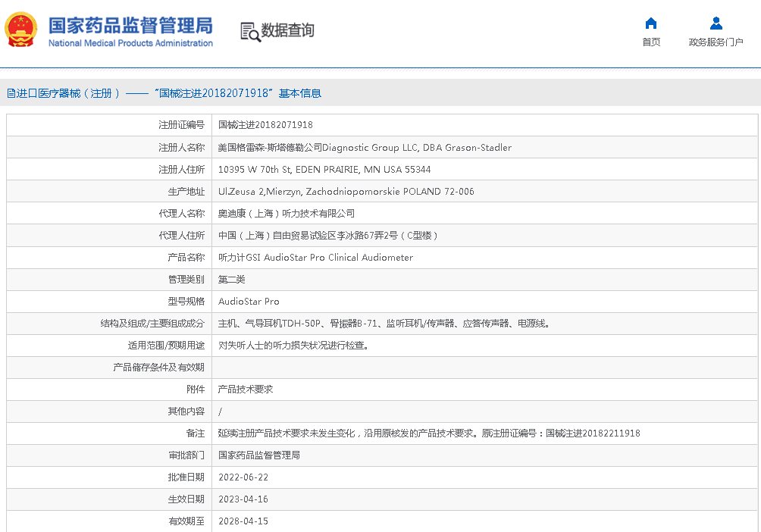Click the Diagnostic Group LLC registrant name
This screenshot has width=761, height=532.
pyautogui.click(x=365, y=147)
